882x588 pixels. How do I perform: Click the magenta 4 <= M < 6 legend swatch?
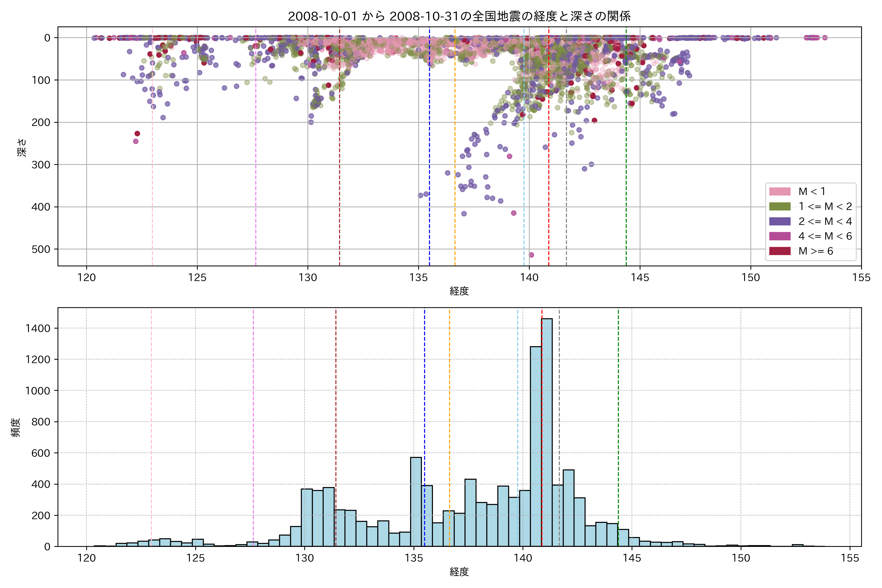point(780,236)
